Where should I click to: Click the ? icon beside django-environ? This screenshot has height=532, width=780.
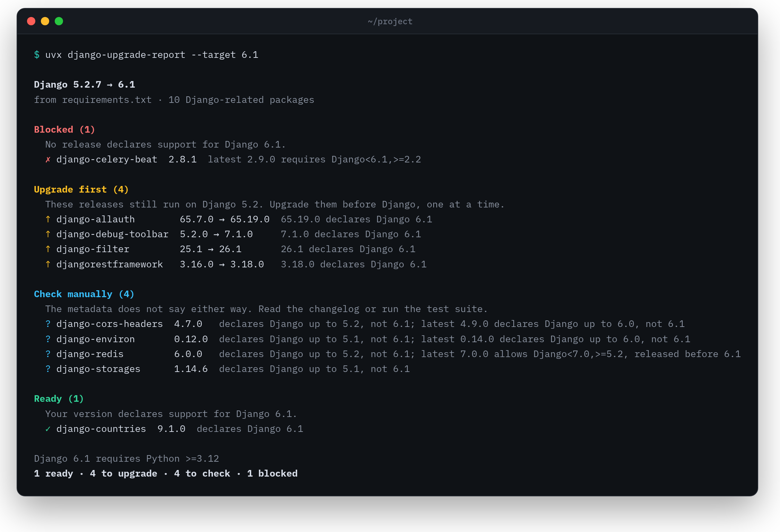48,339
